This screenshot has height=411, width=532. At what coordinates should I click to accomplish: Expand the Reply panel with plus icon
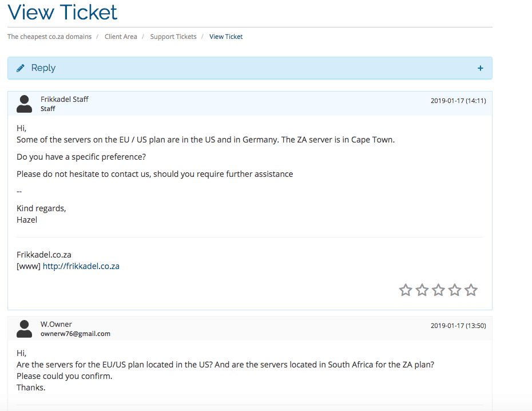click(480, 68)
